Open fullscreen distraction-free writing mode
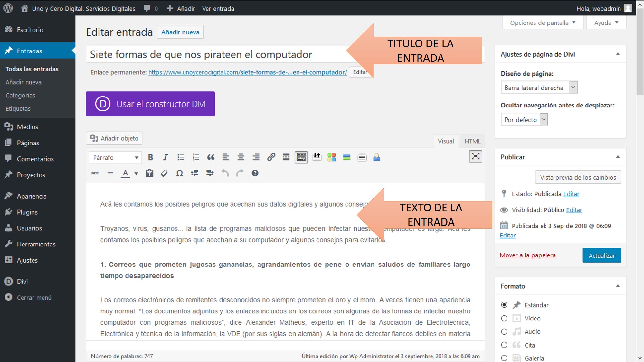 click(475, 157)
